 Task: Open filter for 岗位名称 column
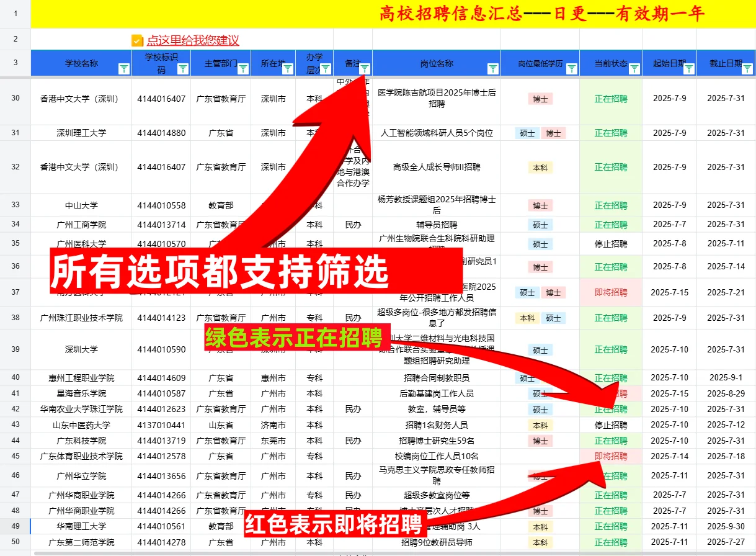(x=493, y=69)
